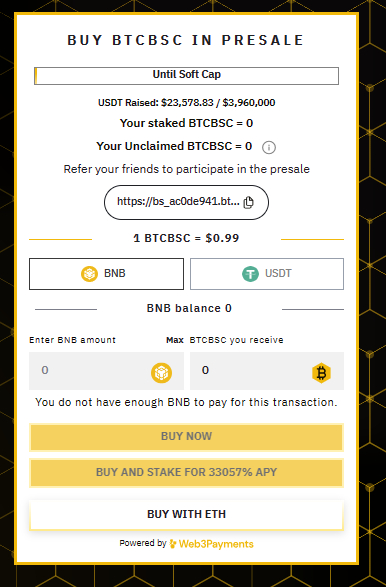Click the BUY NOW button
The height and width of the screenshot is (587, 386).
(186, 437)
